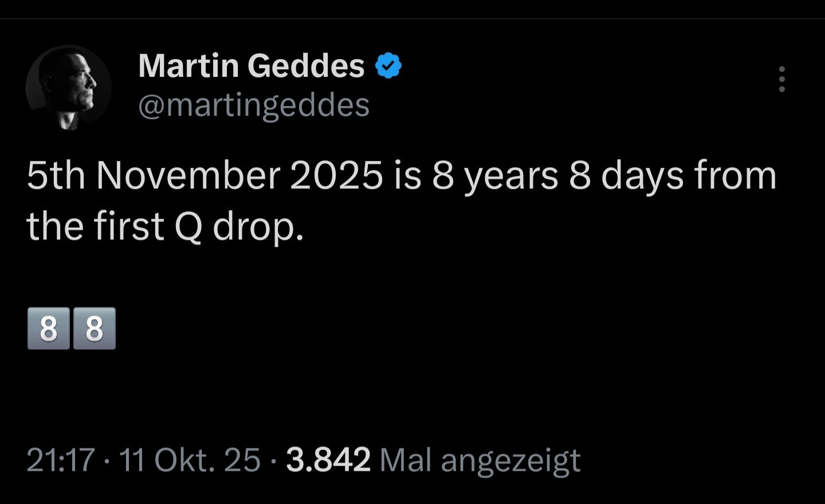Open the Martin Geddes display name

pyautogui.click(x=251, y=65)
